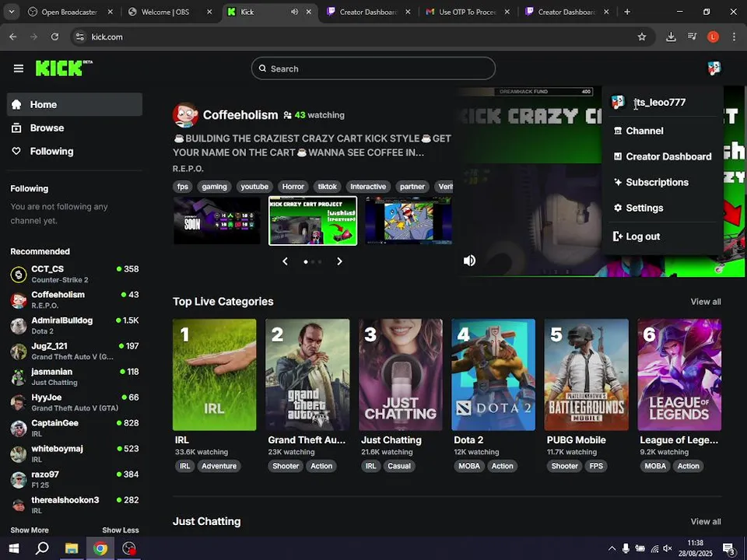Open Chrome downloads icon
The width and height of the screenshot is (747, 560).
pos(671,37)
